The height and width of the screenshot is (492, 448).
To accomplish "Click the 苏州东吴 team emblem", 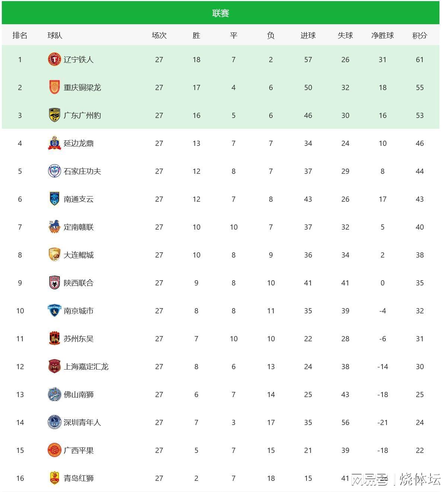I will pos(54,339).
